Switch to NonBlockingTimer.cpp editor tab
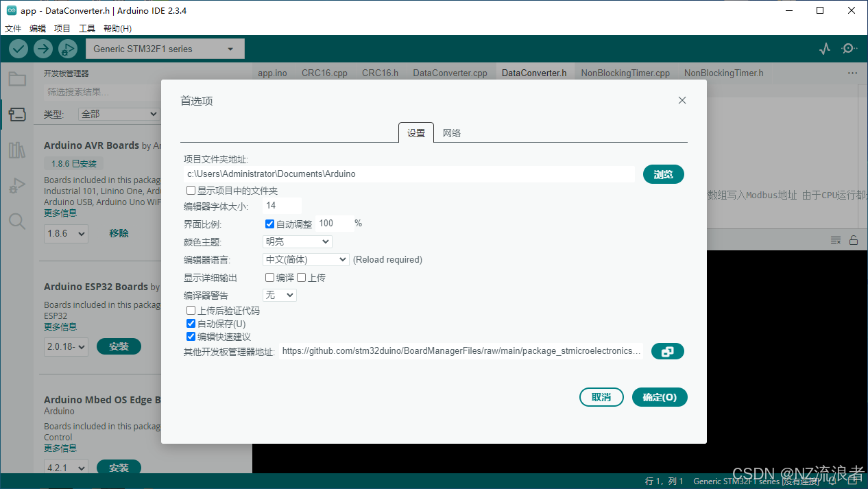This screenshot has height=489, width=868. click(x=625, y=73)
